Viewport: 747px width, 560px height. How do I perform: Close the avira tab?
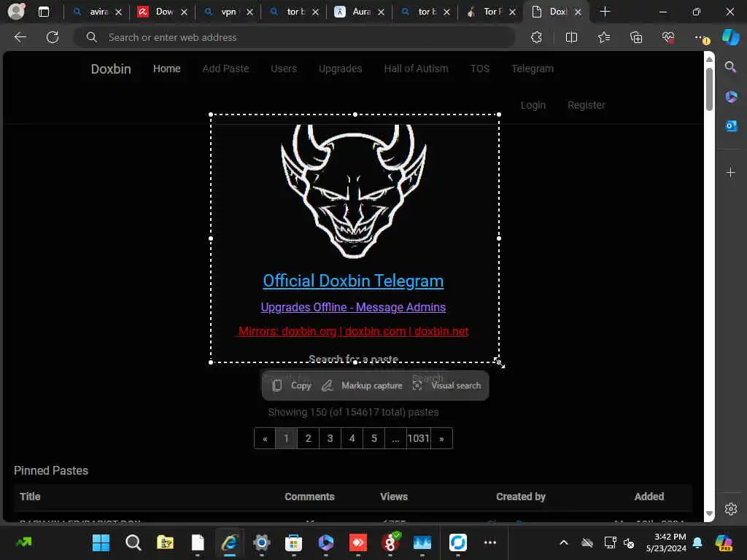pos(118,12)
